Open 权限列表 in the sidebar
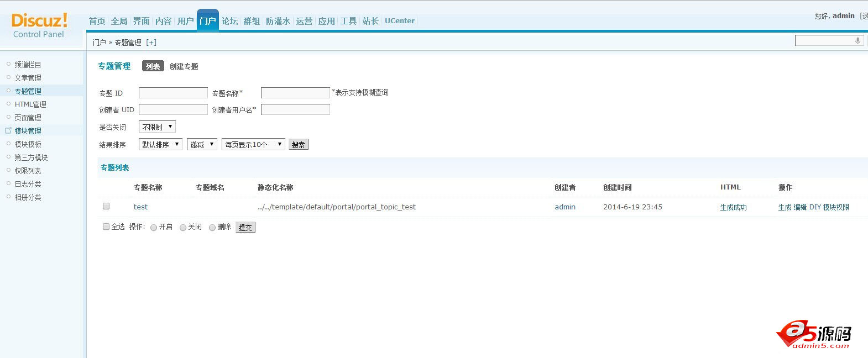This screenshot has width=868, height=358. pos(28,171)
